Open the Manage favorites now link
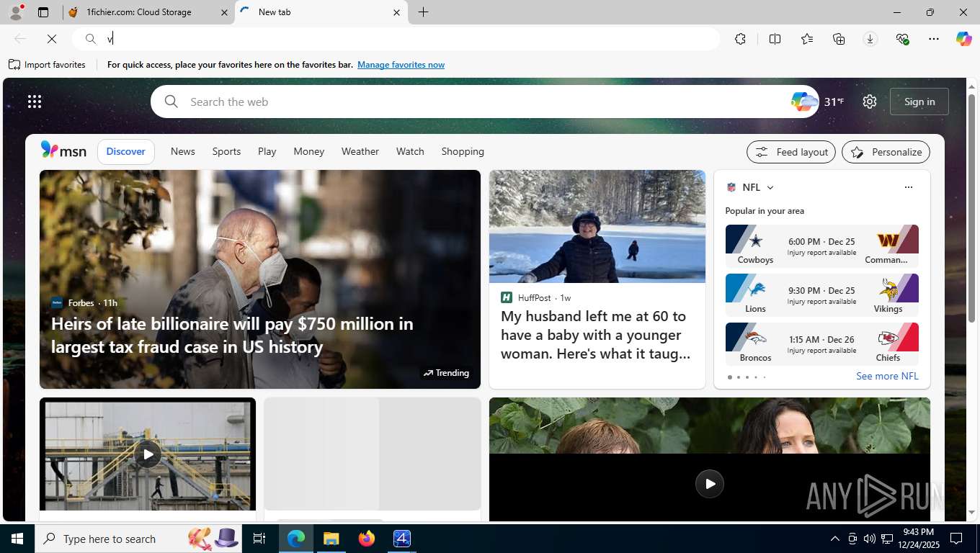Viewport: 980px width, 553px height. click(401, 65)
